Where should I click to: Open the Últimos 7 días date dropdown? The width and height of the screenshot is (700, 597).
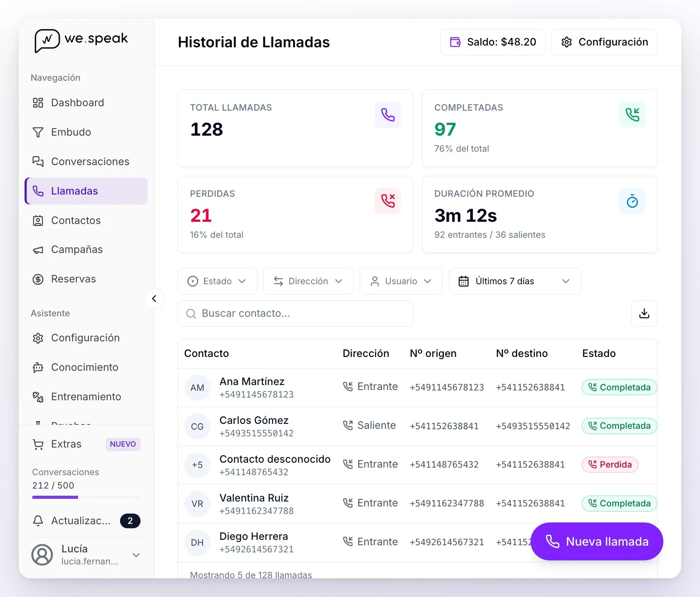tap(515, 281)
